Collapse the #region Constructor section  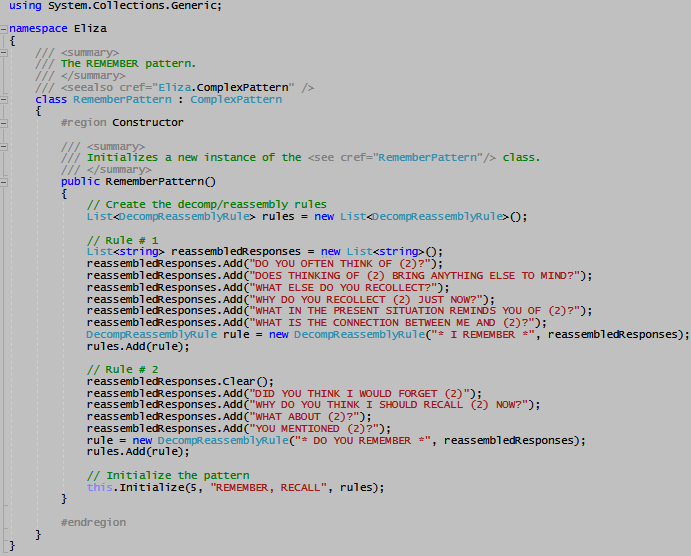[4, 123]
